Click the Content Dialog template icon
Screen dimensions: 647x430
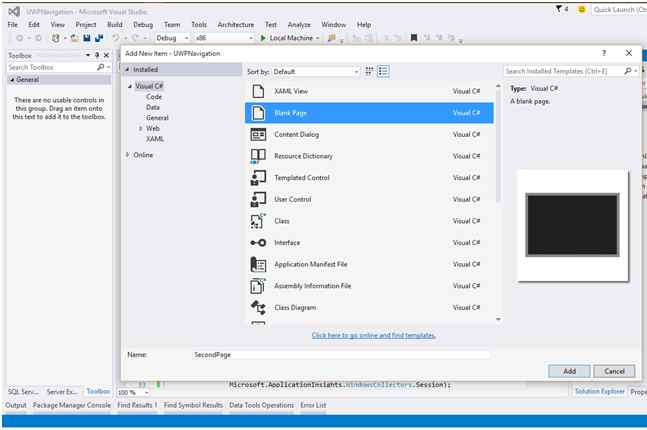pos(258,134)
